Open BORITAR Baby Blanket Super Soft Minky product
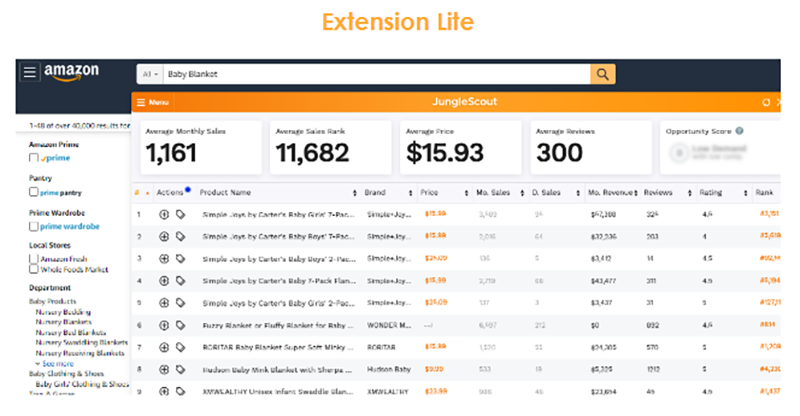This screenshot has height=416, width=800. point(278,347)
